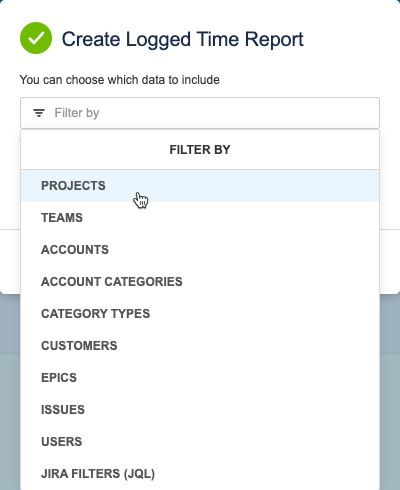Screen dimensions: 400x490
Task: Click the FILTER BY dropdown header
Action: (200, 150)
